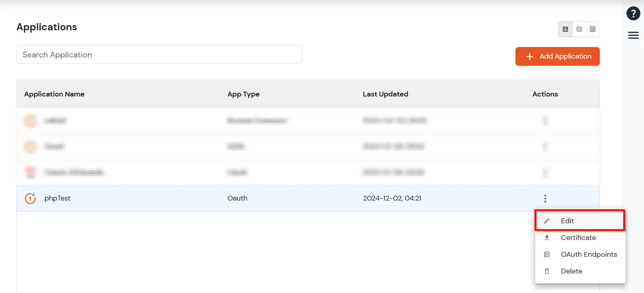Click the Actions column header
This screenshot has height=293, width=644.
coord(545,94)
